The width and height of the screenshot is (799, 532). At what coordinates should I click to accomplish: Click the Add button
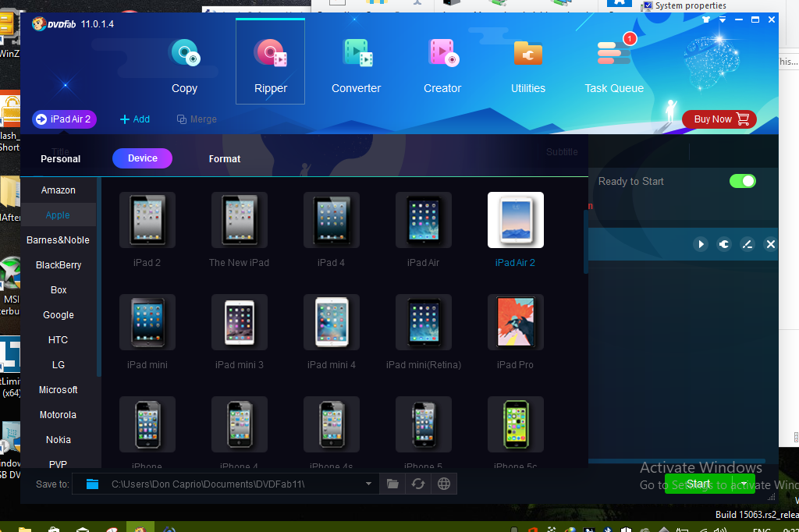135,119
